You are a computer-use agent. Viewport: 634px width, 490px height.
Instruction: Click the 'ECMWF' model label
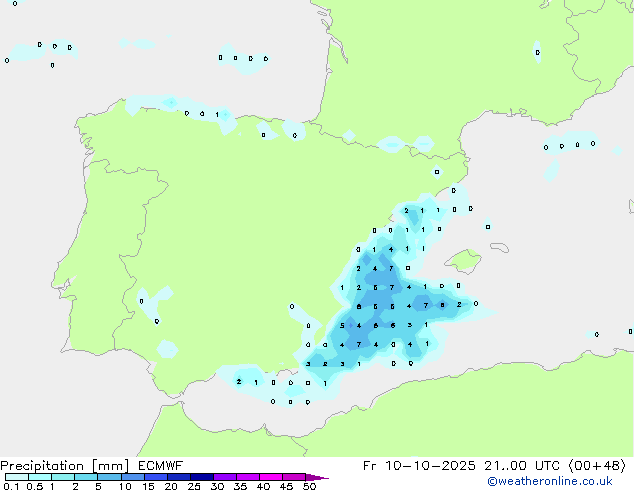tap(161, 466)
